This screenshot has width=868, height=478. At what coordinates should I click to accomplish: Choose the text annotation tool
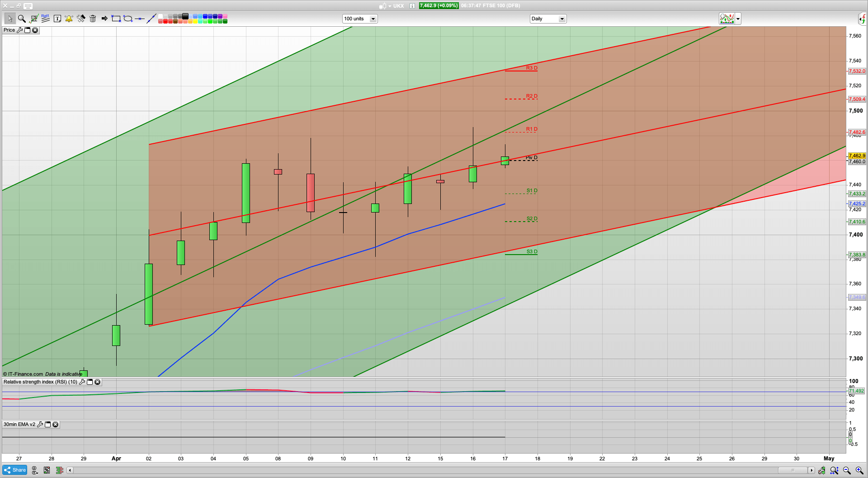(x=57, y=19)
